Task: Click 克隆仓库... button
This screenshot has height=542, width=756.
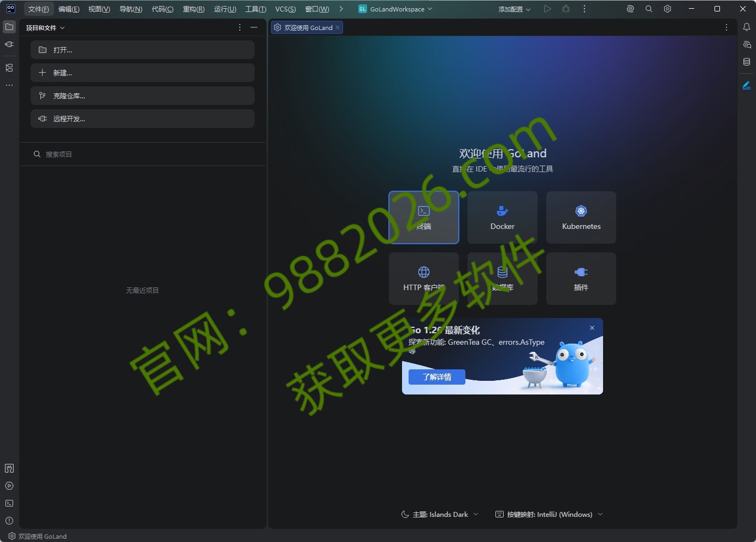Action: click(143, 96)
